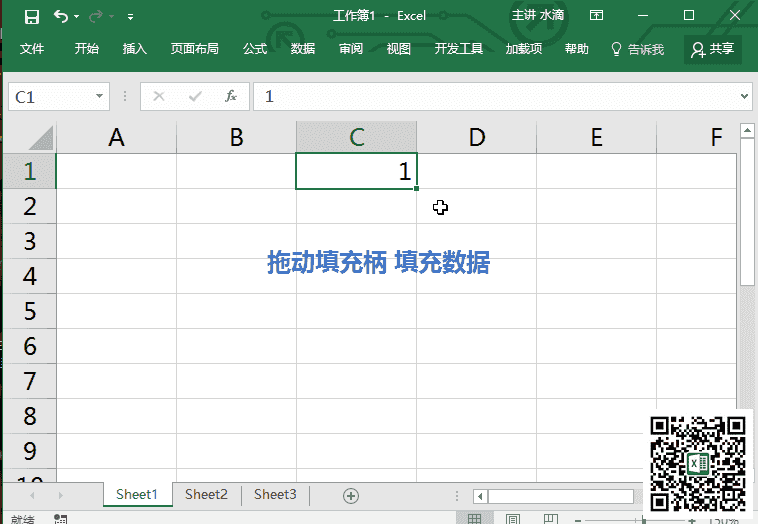Image resolution: width=758 pixels, height=524 pixels.
Task: Click the horizontal scrollbar left arrow
Action: coord(480,496)
